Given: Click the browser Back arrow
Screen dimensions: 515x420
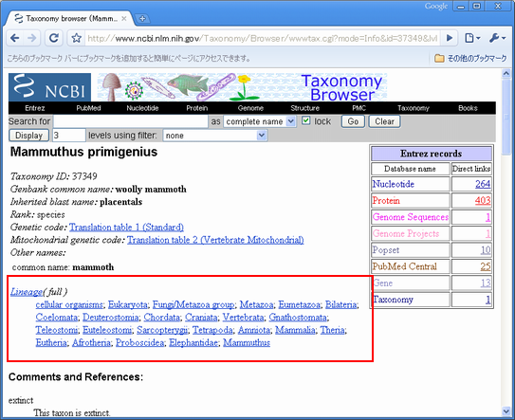Looking at the screenshot, I should click(x=15, y=39).
